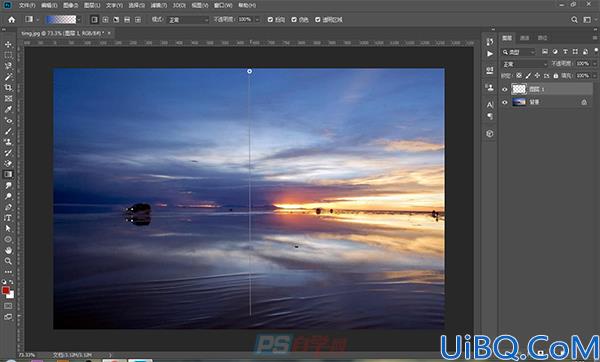The height and width of the screenshot is (362, 600).
Task: Toggle Lock position
Action: pyautogui.click(x=537, y=76)
